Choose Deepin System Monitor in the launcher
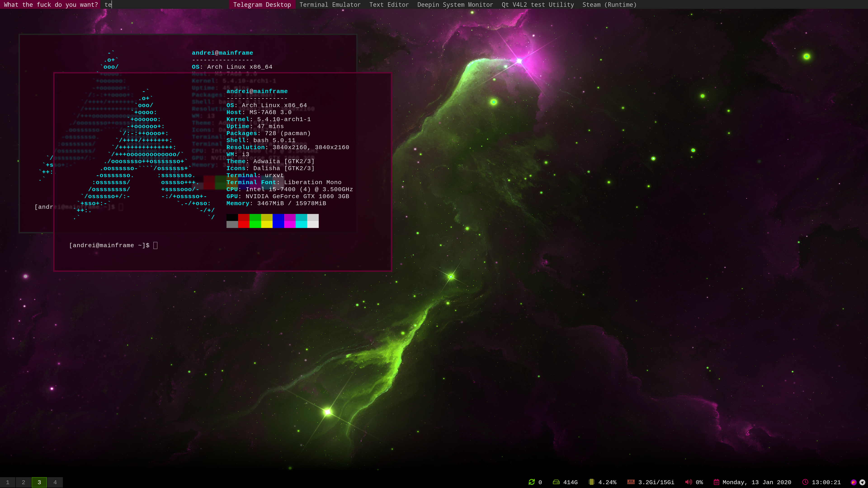This screenshot has height=488, width=868. coord(455,5)
